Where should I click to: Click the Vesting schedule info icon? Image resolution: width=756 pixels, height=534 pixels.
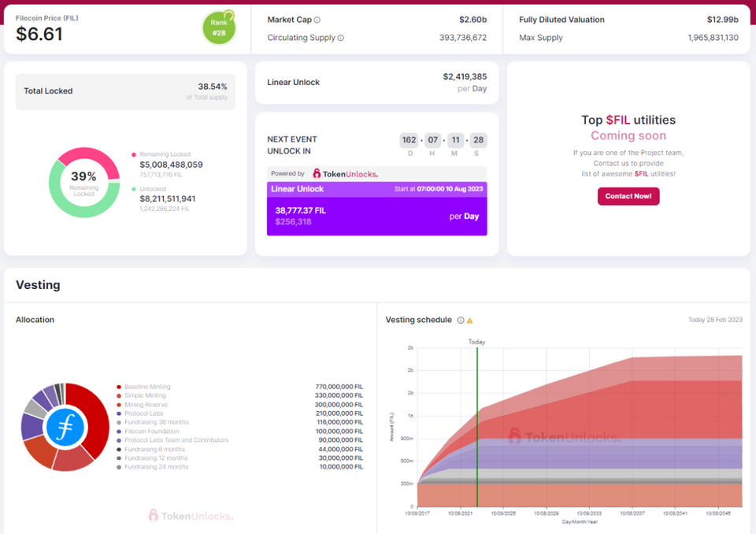[461, 321]
